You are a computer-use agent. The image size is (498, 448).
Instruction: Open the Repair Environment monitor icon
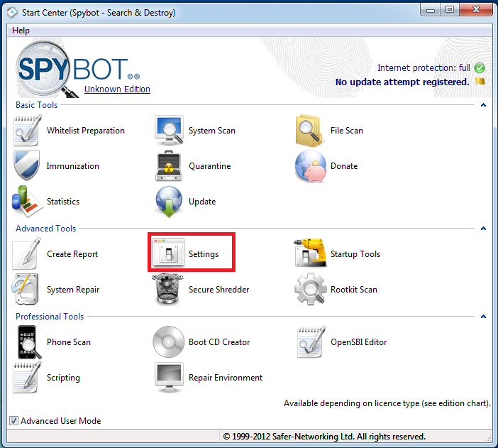pyautogui.click(x=169, y=378)
